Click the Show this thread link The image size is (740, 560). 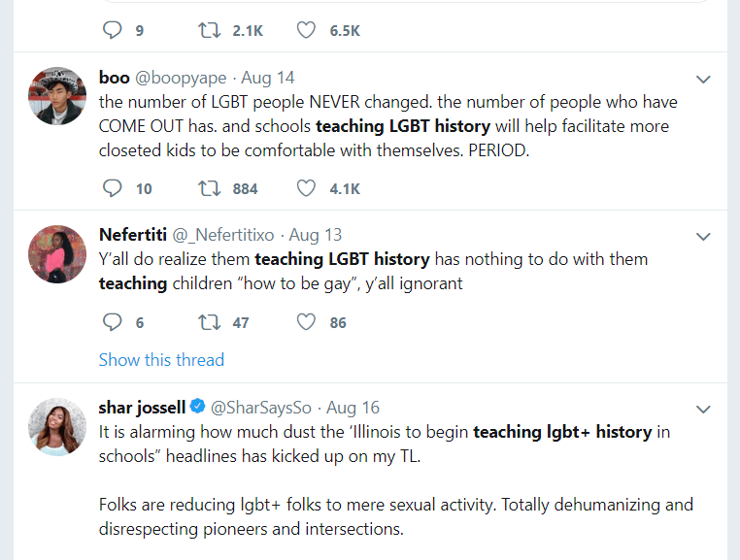click(x=161, y=360)
